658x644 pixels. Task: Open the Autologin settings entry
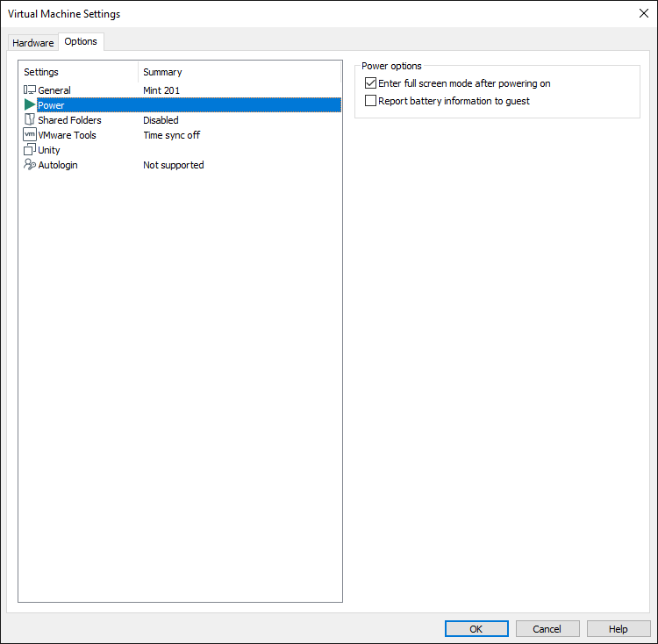(x=182, y=165)
